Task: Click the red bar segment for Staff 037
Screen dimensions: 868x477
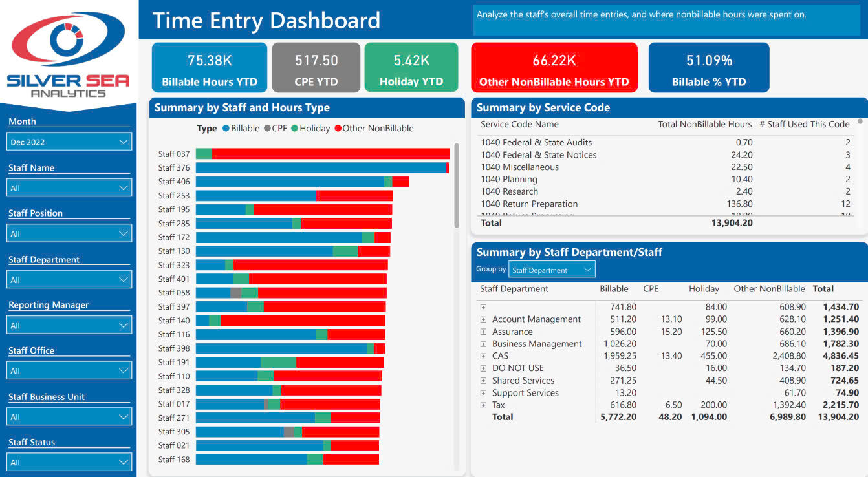Action: (x=330, y=154)
